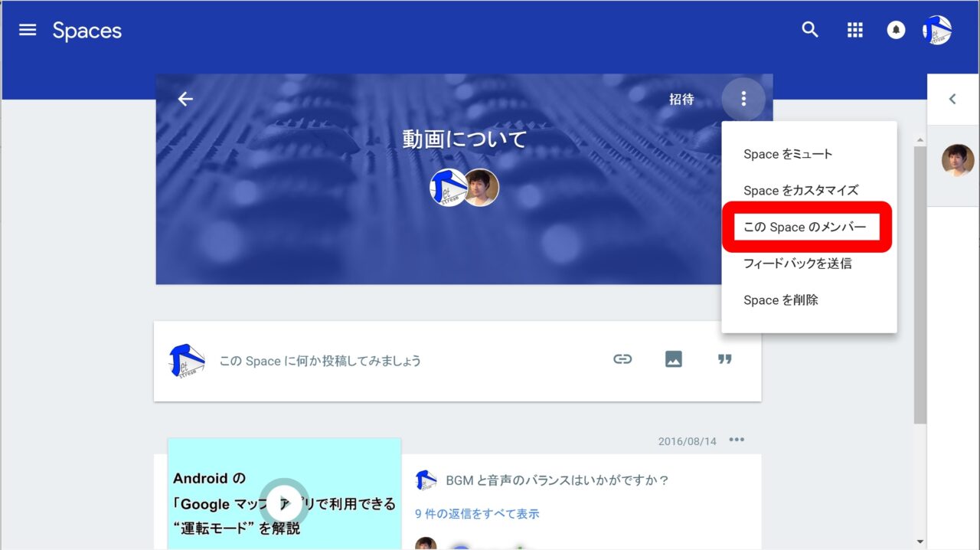Show all 9 replies link
The image size is (980, 550).
(477, 514)
